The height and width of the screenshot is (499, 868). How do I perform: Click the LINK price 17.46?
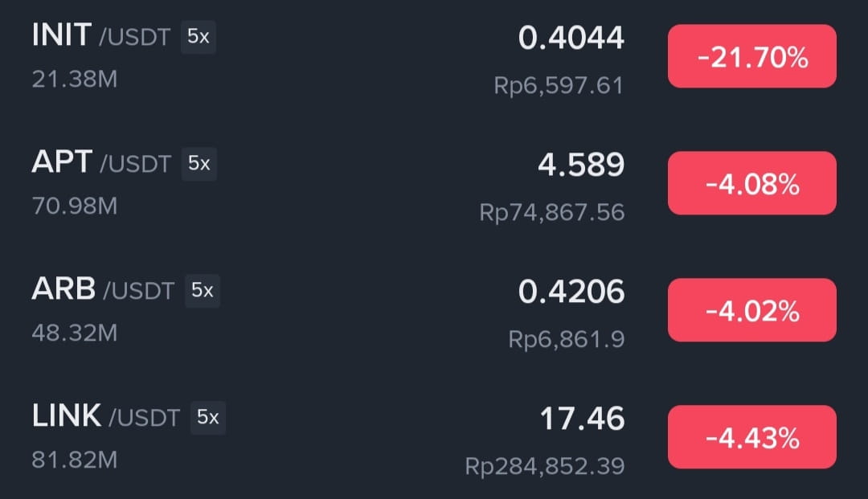point(582,418)
